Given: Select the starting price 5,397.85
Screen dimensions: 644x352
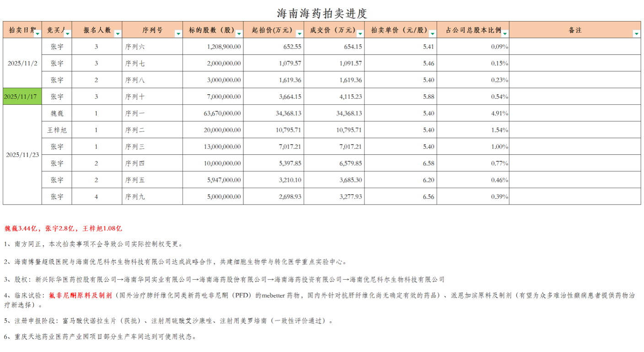Looking at the screenshot, I should point(274,163).
